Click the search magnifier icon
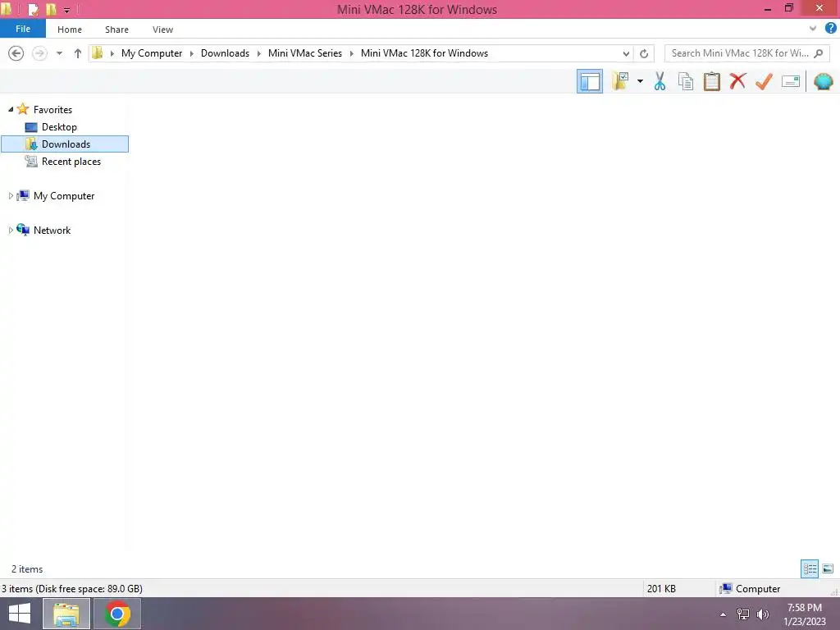 [x=818, y=53]
